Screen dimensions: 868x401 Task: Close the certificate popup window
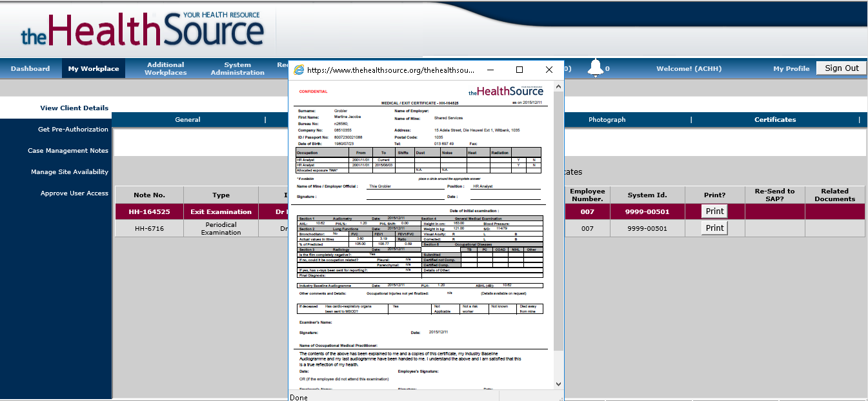(549, 70)
